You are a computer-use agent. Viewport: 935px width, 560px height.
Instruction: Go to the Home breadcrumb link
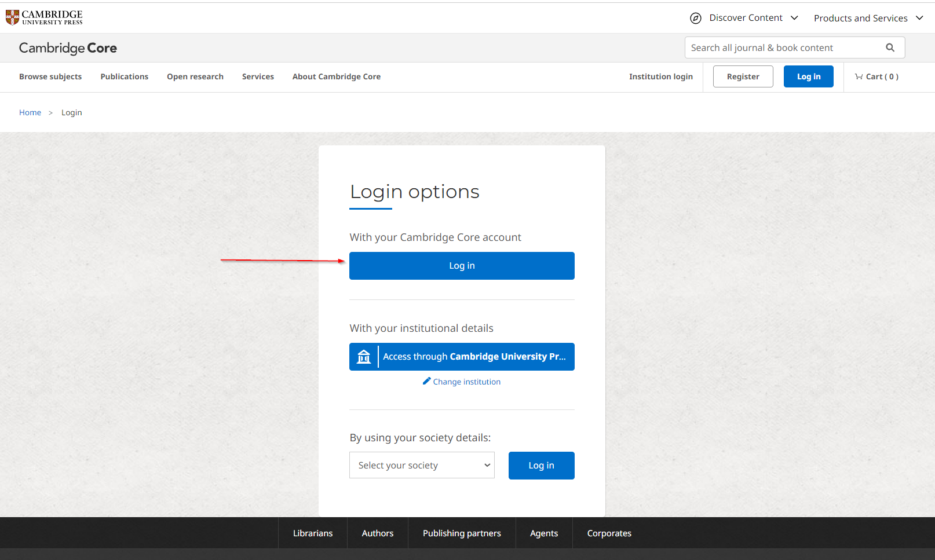[x=30, y=112]
